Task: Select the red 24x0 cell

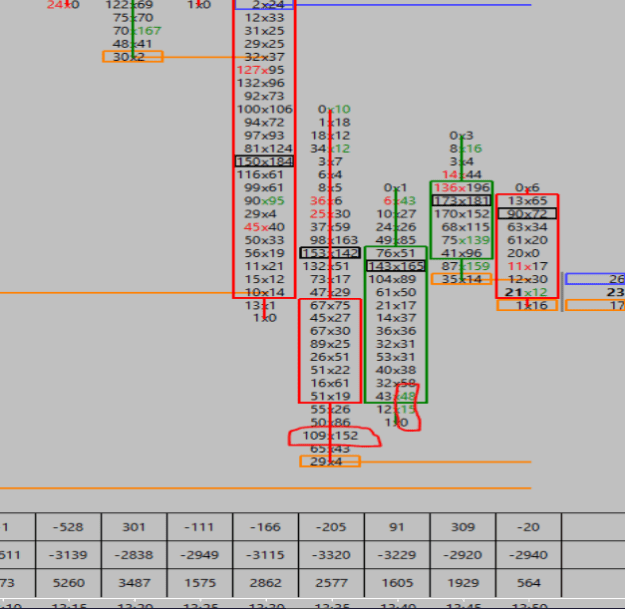Action: point(63,5)
